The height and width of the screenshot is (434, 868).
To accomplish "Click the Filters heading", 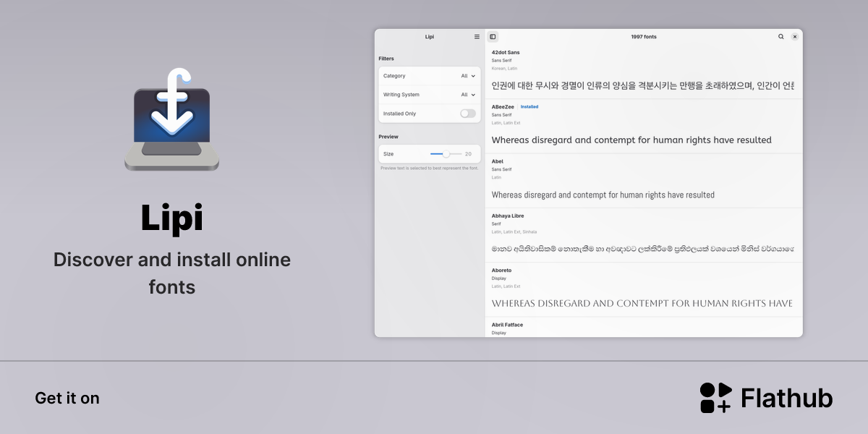I will click(x=386, y=59).
